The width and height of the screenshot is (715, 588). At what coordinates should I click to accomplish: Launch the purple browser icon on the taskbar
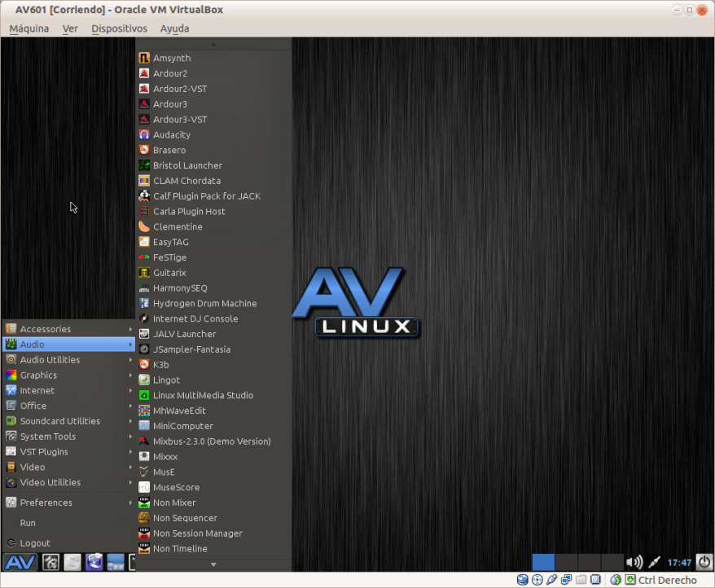93,562
